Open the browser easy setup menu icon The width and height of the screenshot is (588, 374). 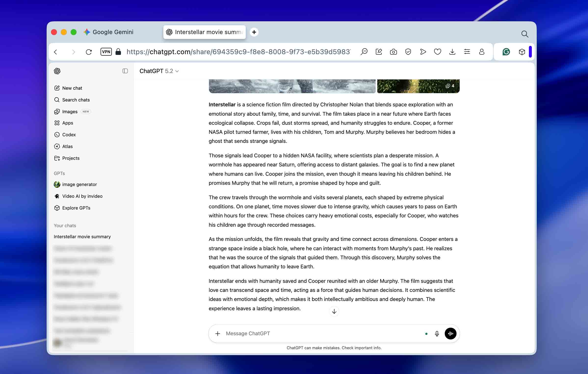467,52
